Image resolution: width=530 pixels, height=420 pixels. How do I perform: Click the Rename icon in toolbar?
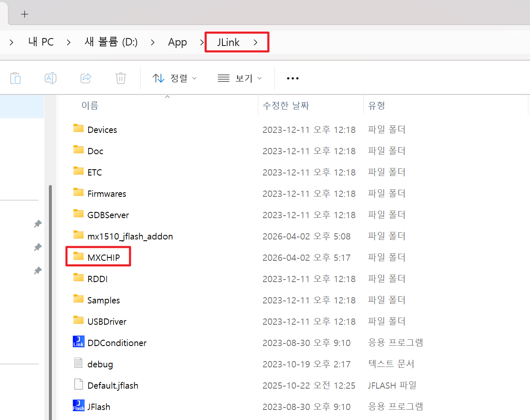click(x=51, y=78)
